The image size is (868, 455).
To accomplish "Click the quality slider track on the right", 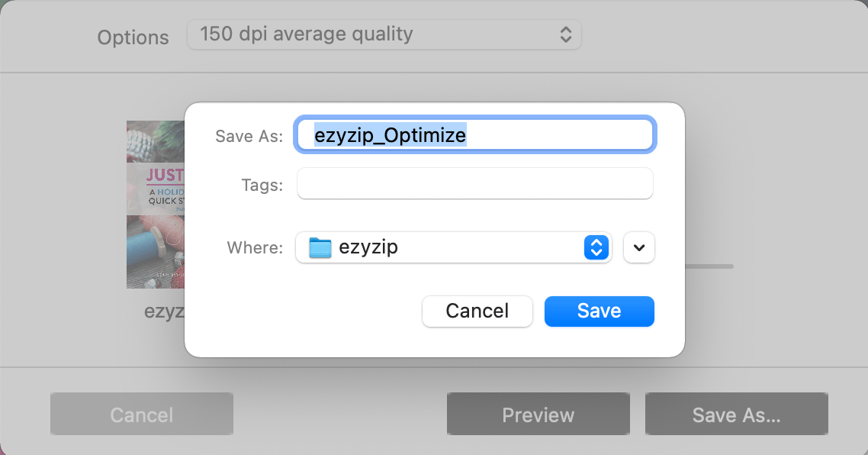I will click(709, 266).
